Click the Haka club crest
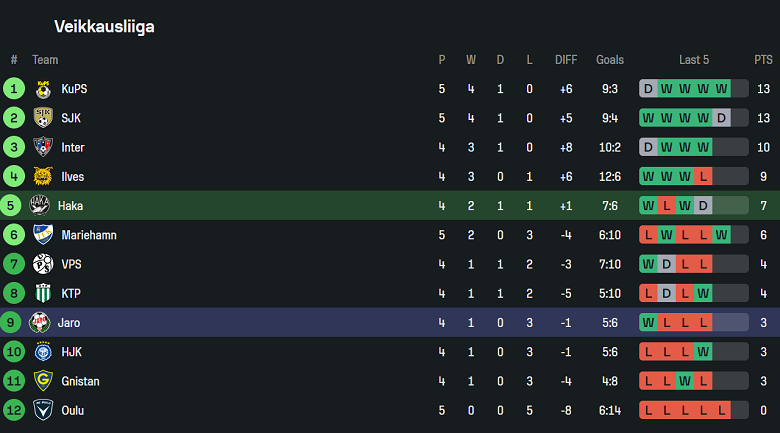This screenshot has height=433, width=780. (x=40, y=206)
